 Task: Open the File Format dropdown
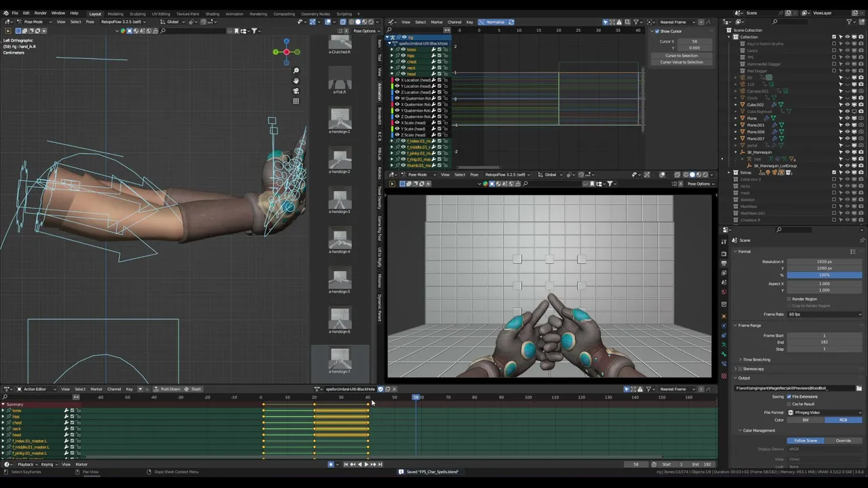pyautogui.click(x=824, y=412)
